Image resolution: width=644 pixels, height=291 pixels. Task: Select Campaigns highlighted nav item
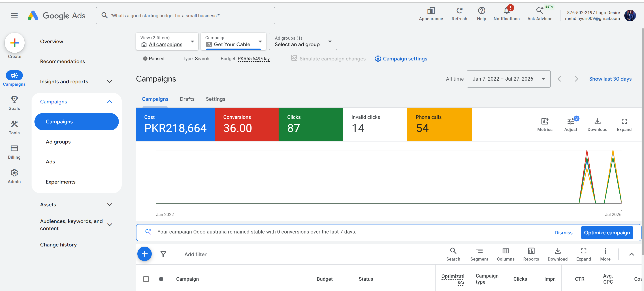pyautogui.click(x=77, y=122)
